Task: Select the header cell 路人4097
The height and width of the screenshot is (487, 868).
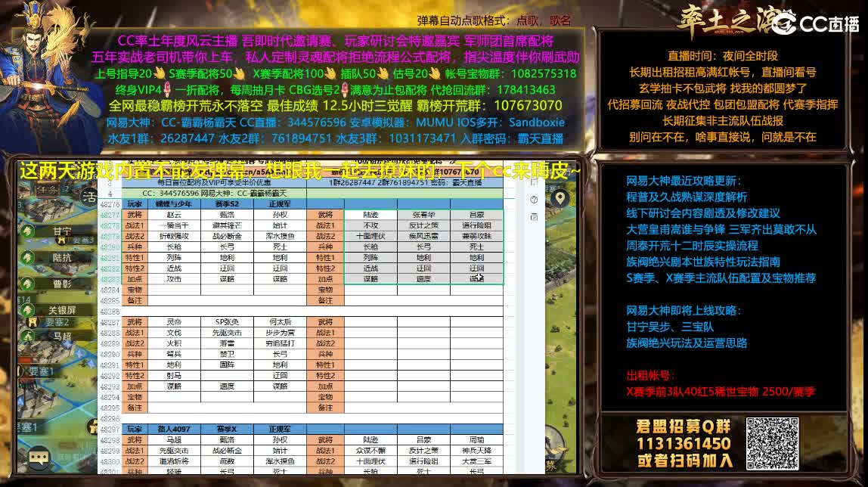Action: [x=174, y=430]
